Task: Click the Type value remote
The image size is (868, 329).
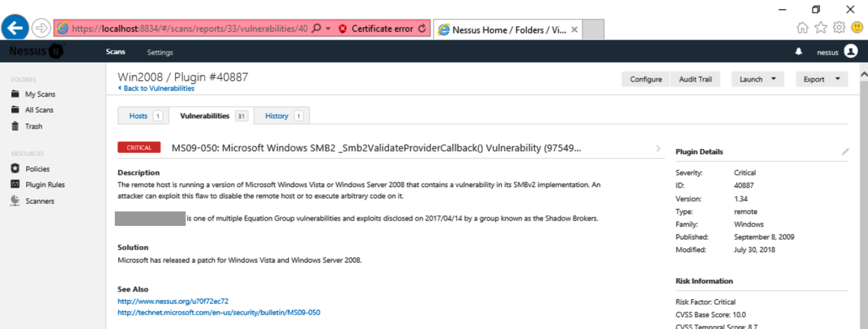Action: coord(745,211)
